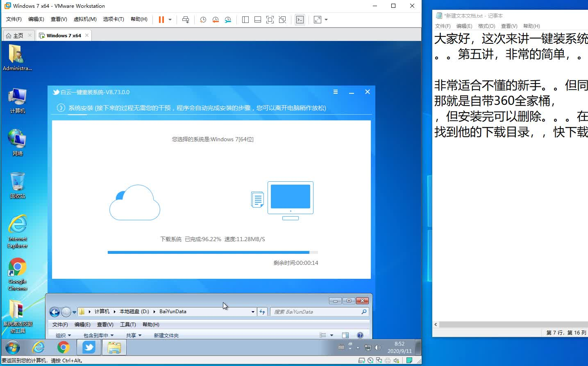Toggle the Explorer preview pane
This screenshot has height=366, width=588.
tap(345, 335)
